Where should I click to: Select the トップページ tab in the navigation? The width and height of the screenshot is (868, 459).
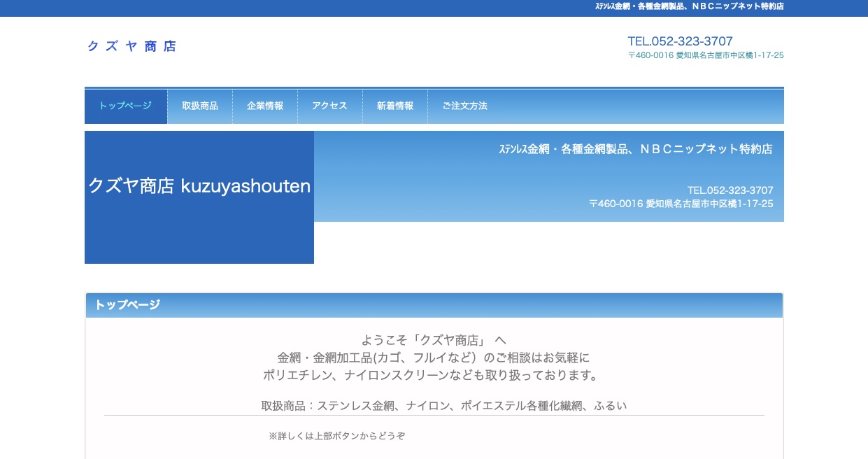coord(125,106)
